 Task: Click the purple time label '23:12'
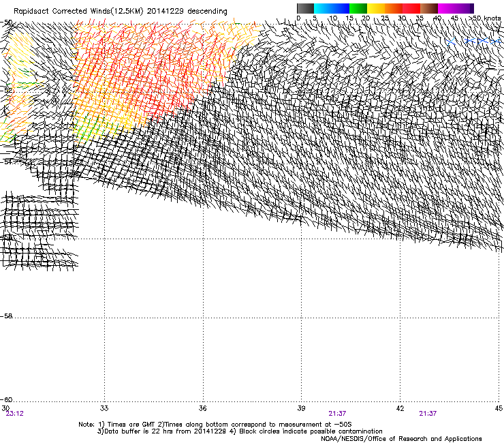click(14, 414)
